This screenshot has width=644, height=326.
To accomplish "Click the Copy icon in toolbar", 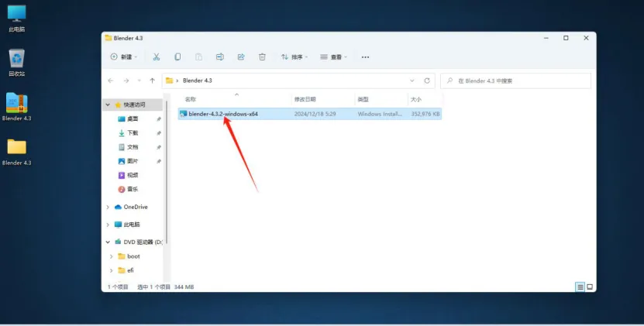I will point(177,57).
